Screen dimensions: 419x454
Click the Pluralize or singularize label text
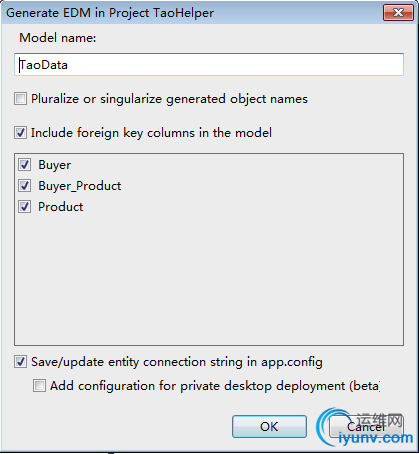pyautogui.click(x=169, y=99)
